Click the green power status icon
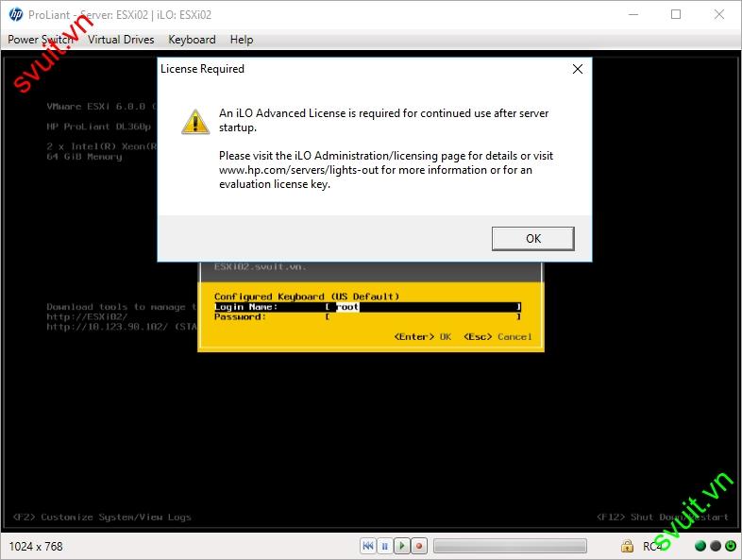 coord(731,546)
